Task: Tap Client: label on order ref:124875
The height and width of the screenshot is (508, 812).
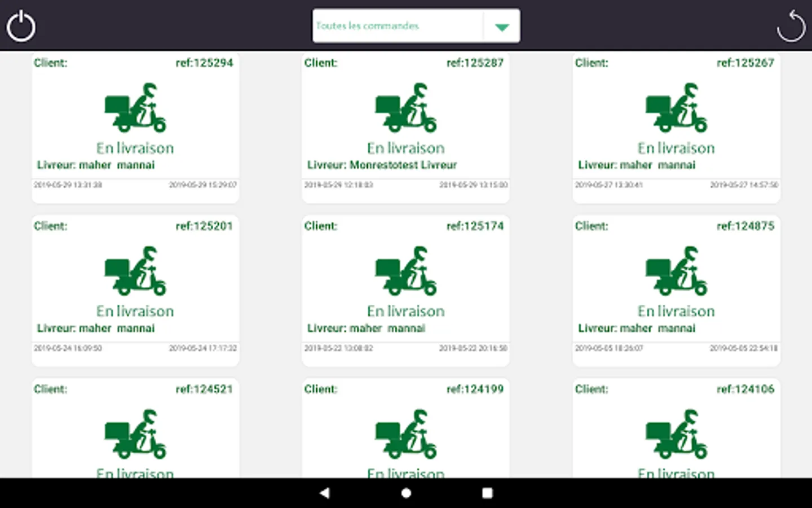Action: 592,226
